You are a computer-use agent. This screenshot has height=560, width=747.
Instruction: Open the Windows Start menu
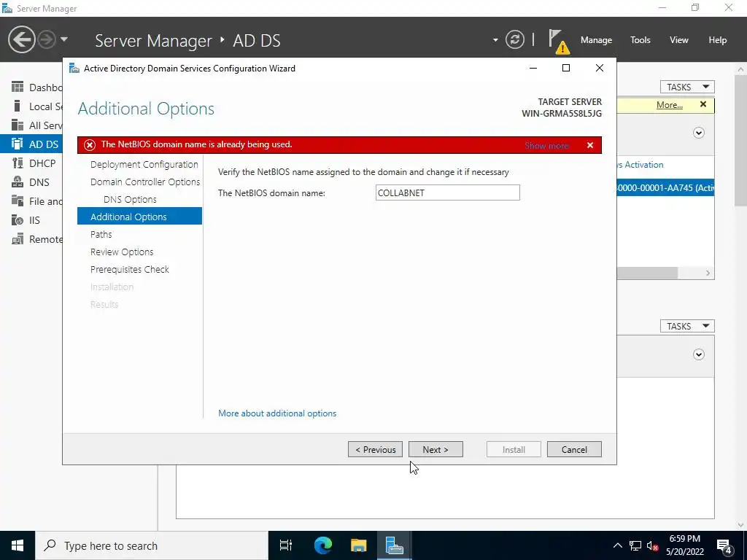pos(18,545)
